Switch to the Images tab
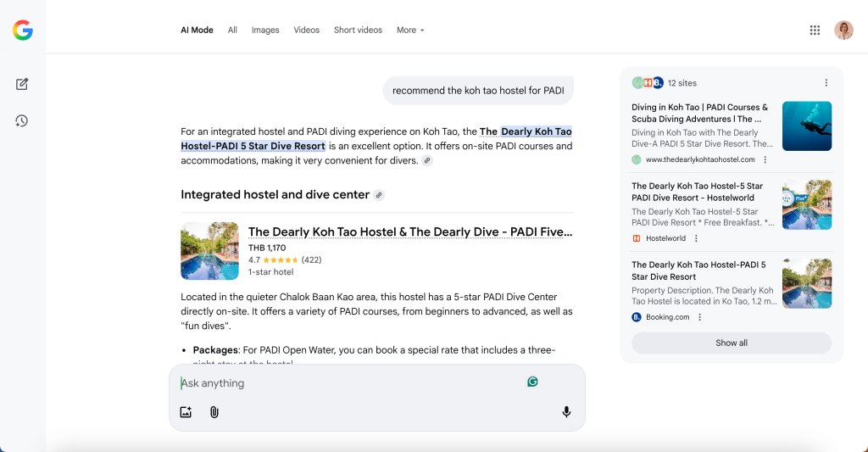 [x=265, y=31]
